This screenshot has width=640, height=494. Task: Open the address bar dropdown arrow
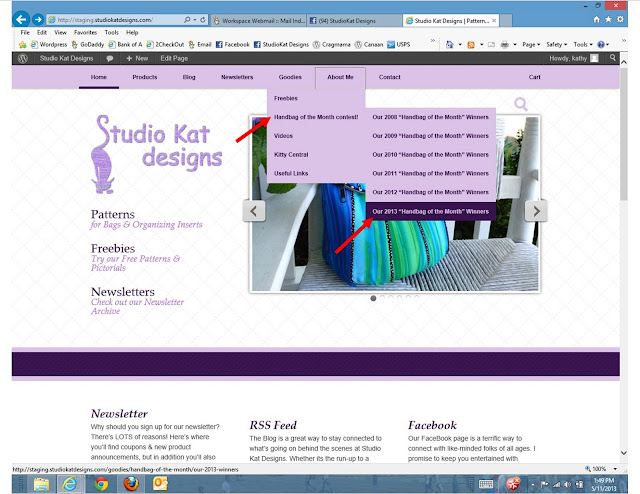(x=195, y=20)
